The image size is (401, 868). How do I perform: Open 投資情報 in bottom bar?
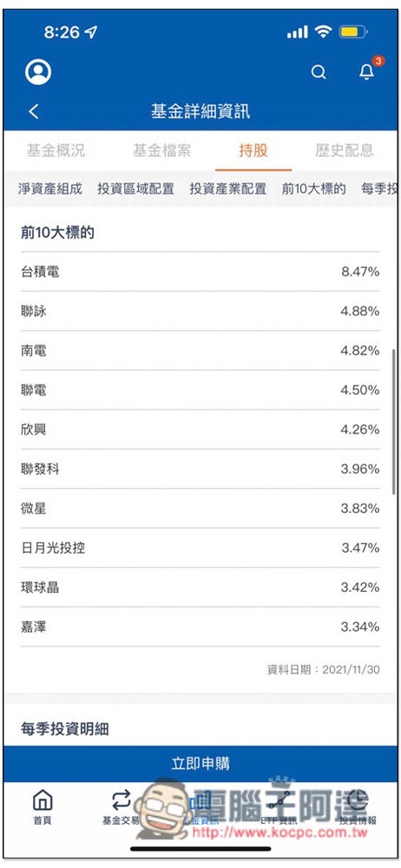(358, 806)
